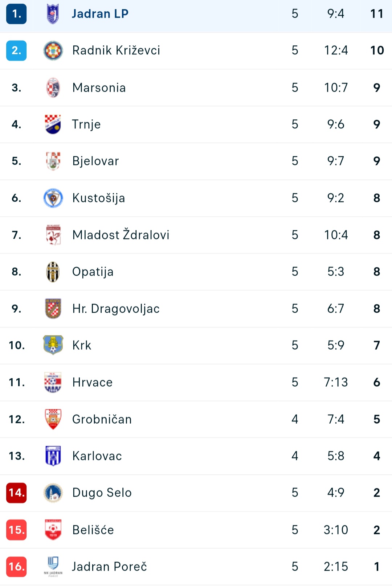Open the Jadran LP club crest

tap(53, 14)
